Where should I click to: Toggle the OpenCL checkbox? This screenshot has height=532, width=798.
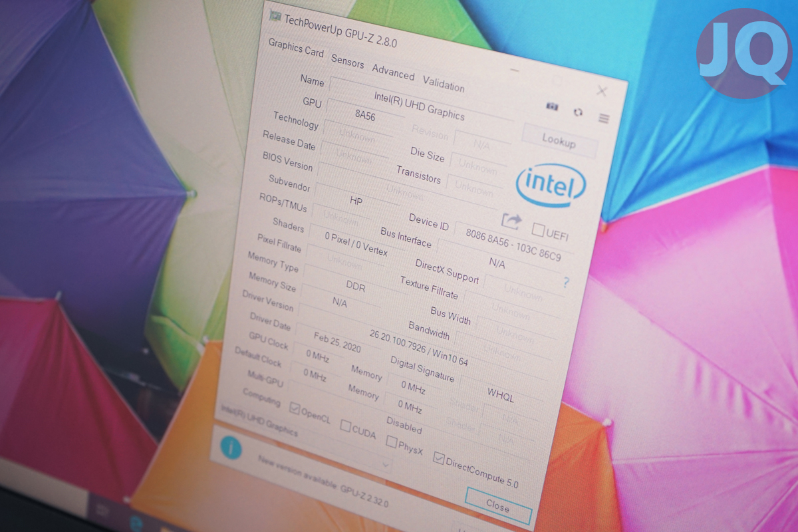click(295, 408)
